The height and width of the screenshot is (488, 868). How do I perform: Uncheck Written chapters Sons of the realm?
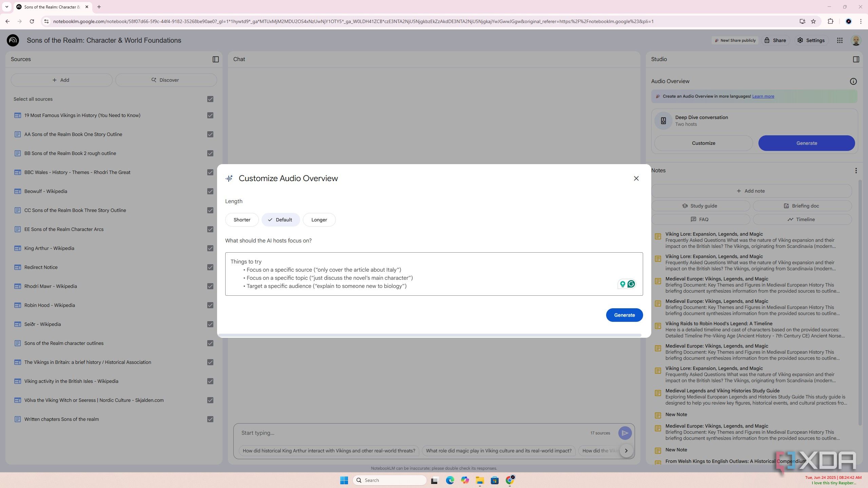210,419
